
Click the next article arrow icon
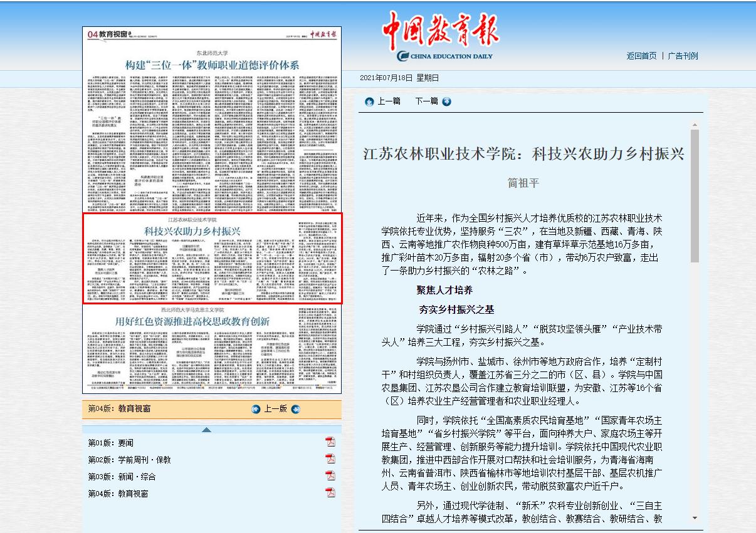(x=446, y=101)
